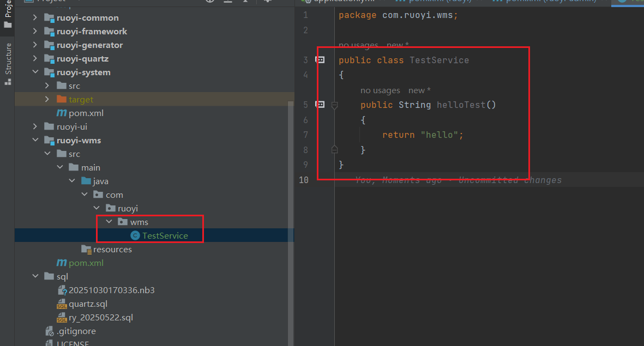Click the ruoyi-framework module folder icon
Image resolution: width=644 pixels, height=346 pixels.
click(x=49, y=32)
